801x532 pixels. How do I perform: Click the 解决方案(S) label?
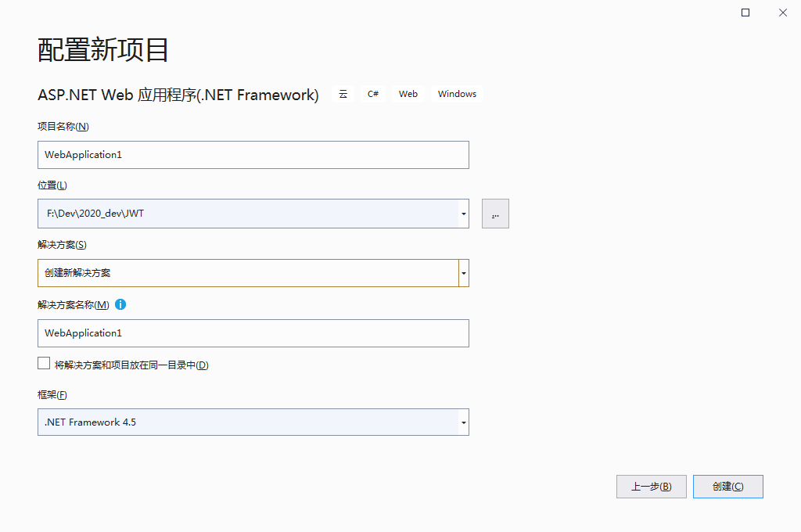[62, 245]
